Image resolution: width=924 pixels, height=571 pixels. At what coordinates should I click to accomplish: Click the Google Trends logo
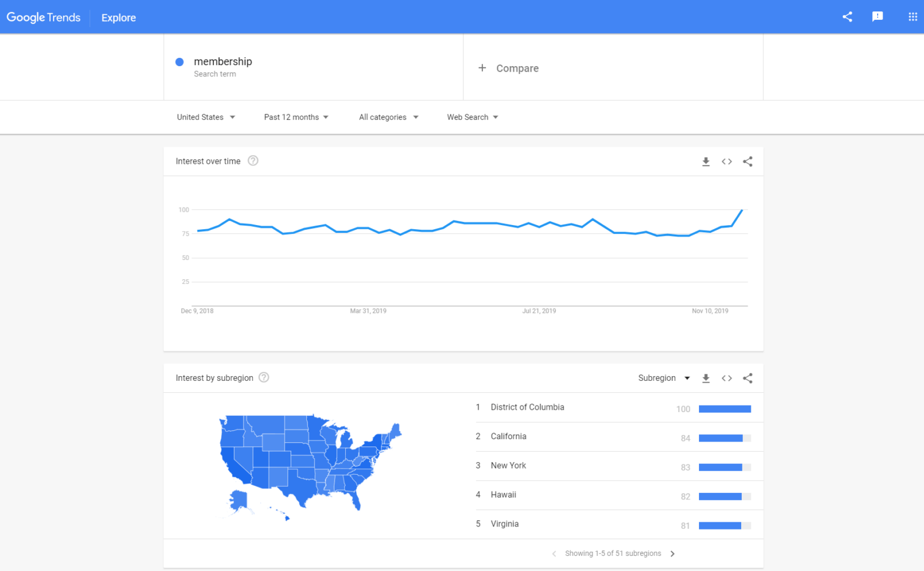(43, 17)
